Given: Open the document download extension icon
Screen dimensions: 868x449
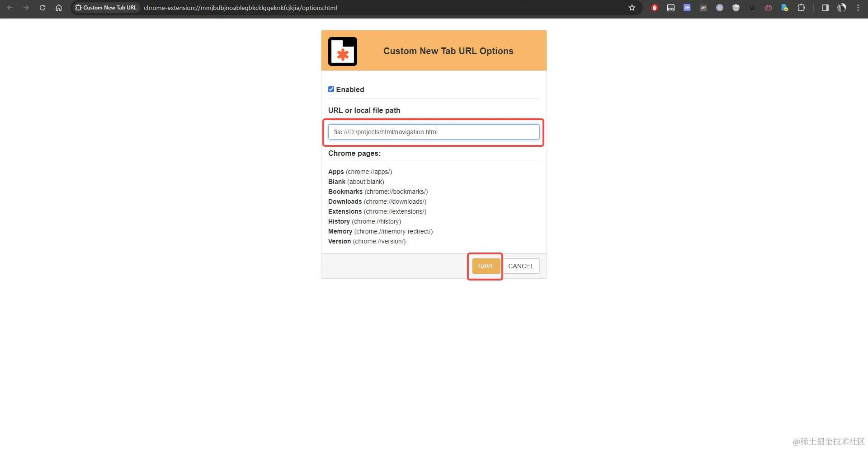Looking at the screenshot, I should tap(785, 8).
